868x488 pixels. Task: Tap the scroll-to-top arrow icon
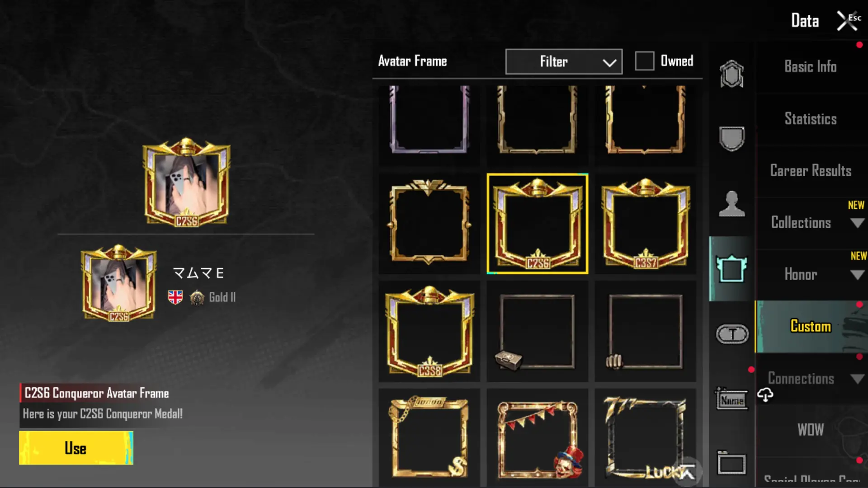(687, 472)
